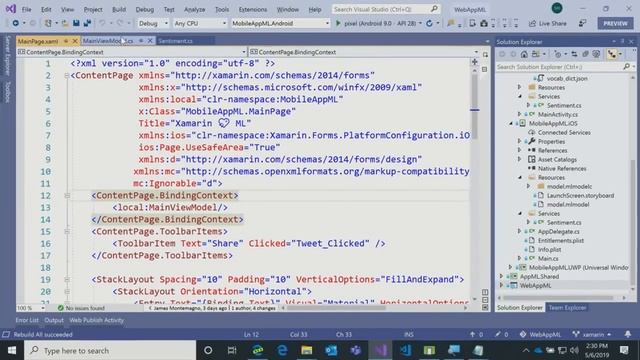Select vocab_dict.json in Solution Explorer
640x360 pixels.
(567, 78)
